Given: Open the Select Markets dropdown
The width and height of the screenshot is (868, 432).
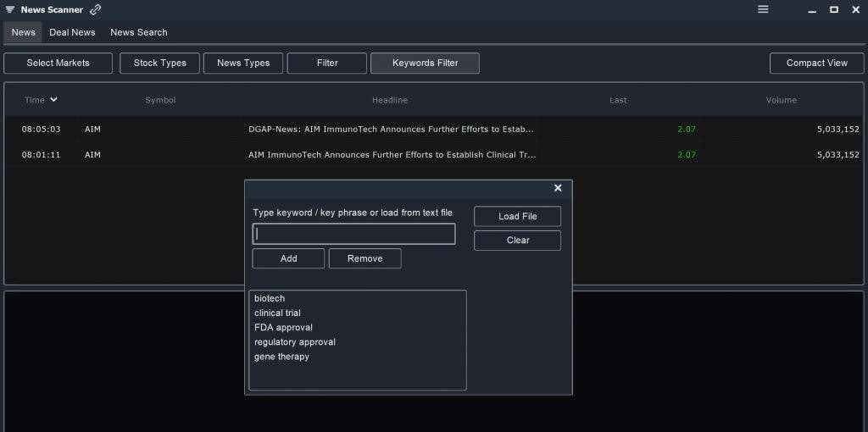Looking at the screenshot, I should [x=58, y=63].
